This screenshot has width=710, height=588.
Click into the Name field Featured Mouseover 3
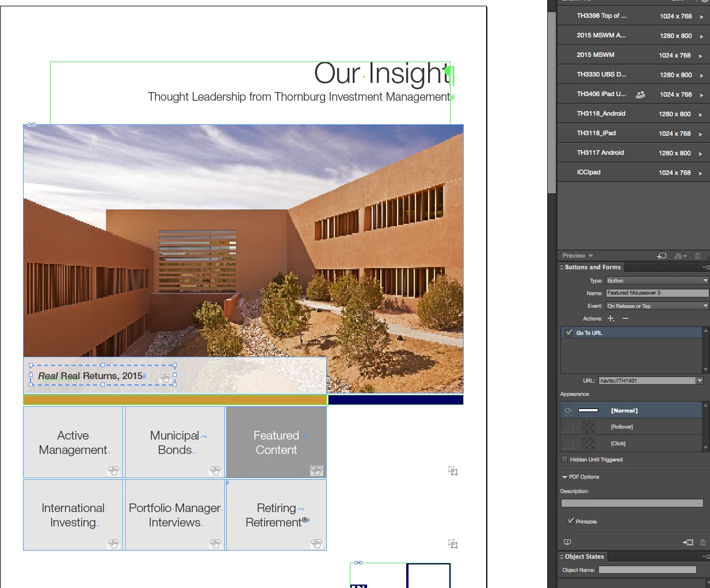[657, 293]
